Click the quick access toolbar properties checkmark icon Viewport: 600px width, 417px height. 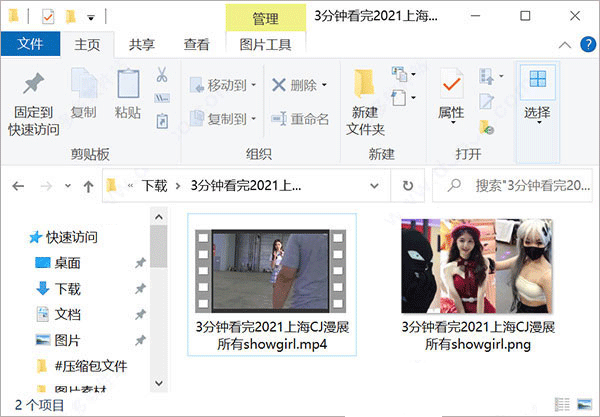(x=48, y=16)
